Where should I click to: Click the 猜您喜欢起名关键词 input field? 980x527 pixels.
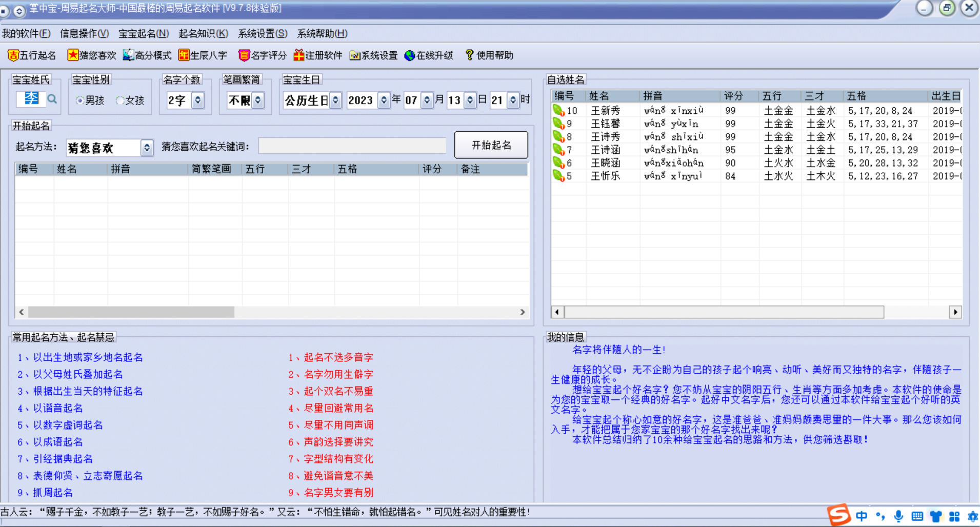(x=352, y=147)
